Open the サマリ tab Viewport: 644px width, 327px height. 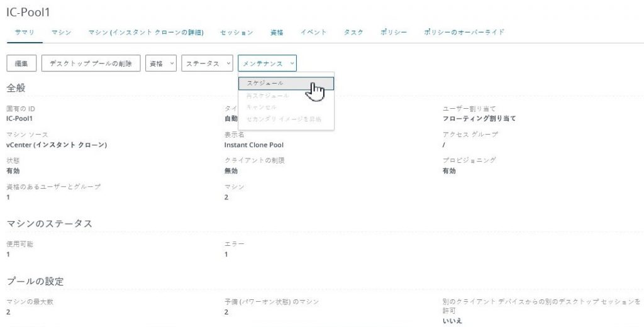coord(24,32)
